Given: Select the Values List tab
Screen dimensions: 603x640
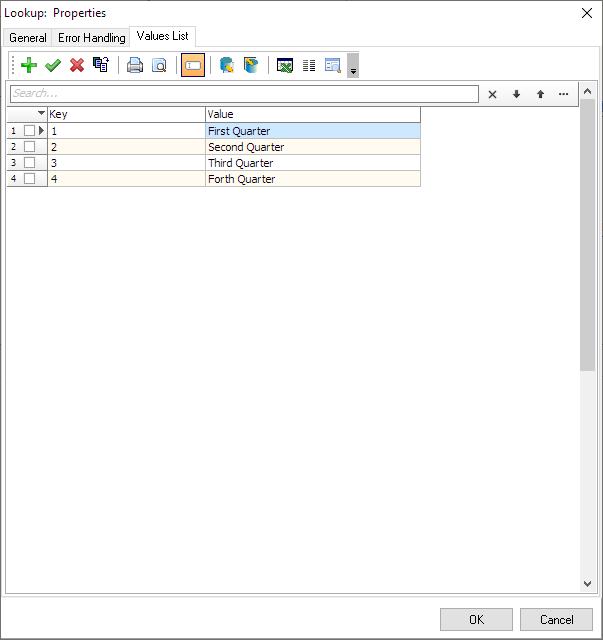Looking at the screenshot, I should click(x=162, y=36).
